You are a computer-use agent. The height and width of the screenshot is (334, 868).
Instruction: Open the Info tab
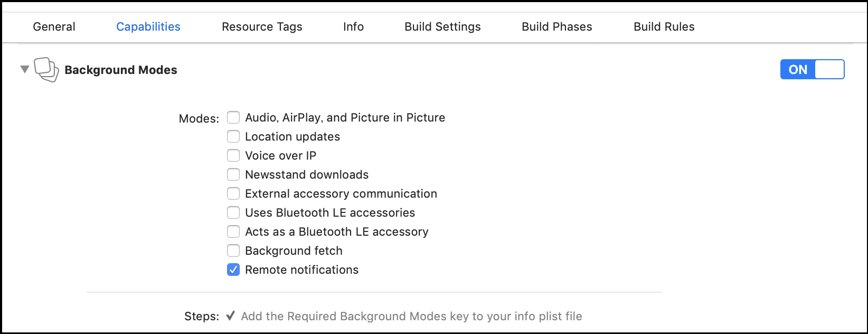353,26
